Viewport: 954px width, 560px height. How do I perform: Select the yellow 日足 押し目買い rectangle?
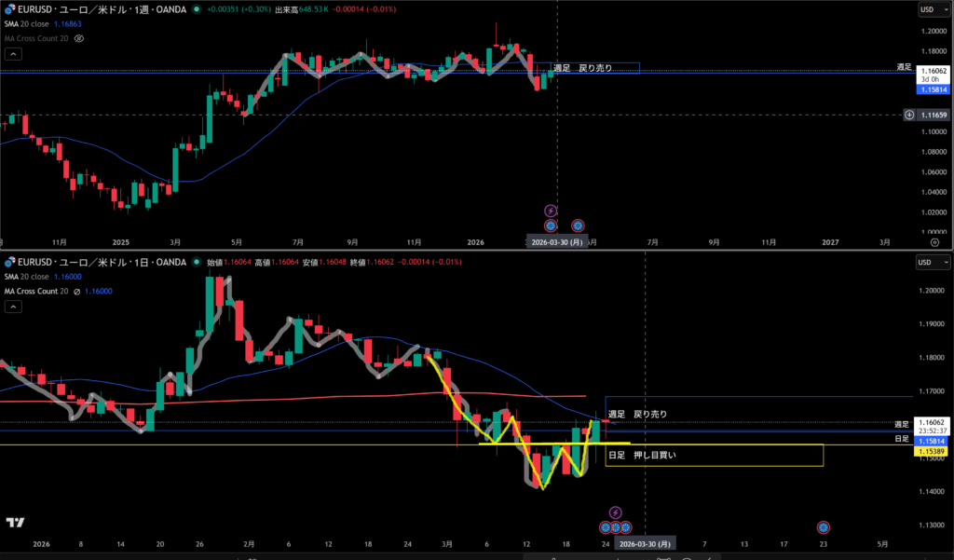click(714, 456)
